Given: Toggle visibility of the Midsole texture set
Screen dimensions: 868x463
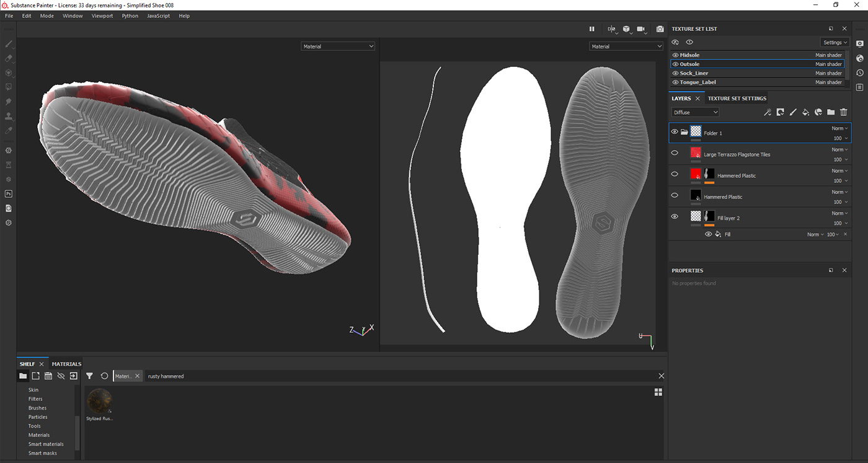Looking at the screenshot, I should [675, 55].
